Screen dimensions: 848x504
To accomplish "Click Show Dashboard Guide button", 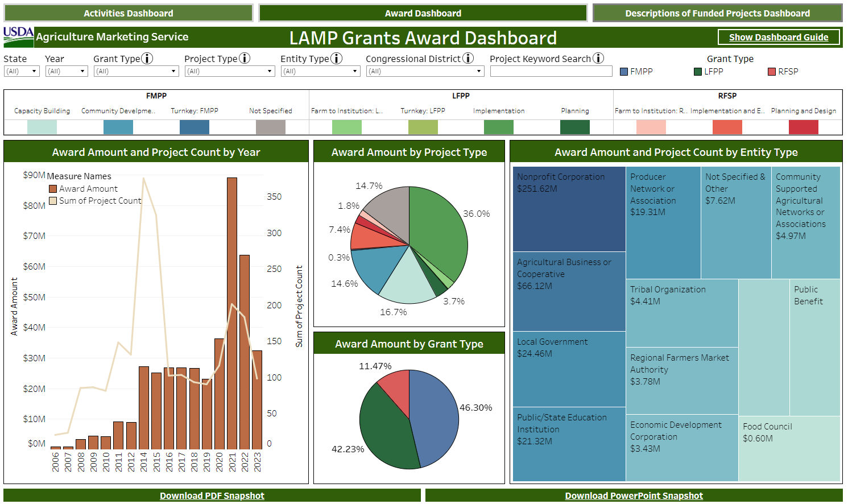I will point(779,37).
